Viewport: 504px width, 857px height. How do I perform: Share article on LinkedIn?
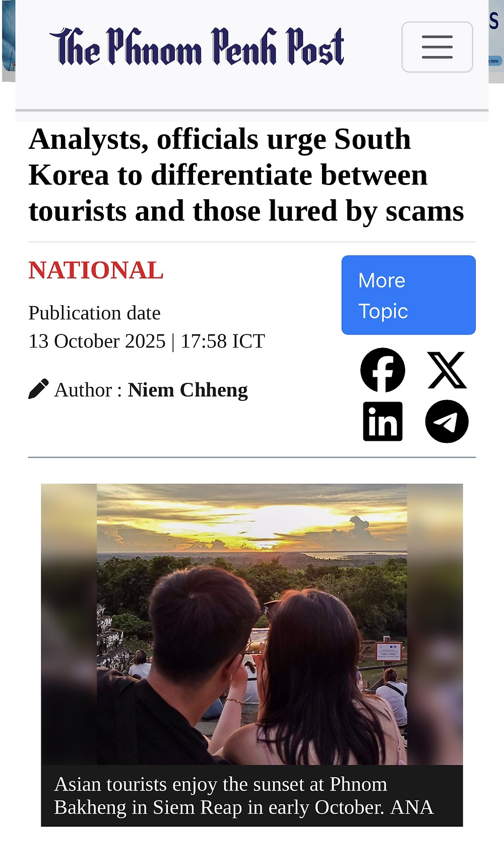click(x=383, y=421)
